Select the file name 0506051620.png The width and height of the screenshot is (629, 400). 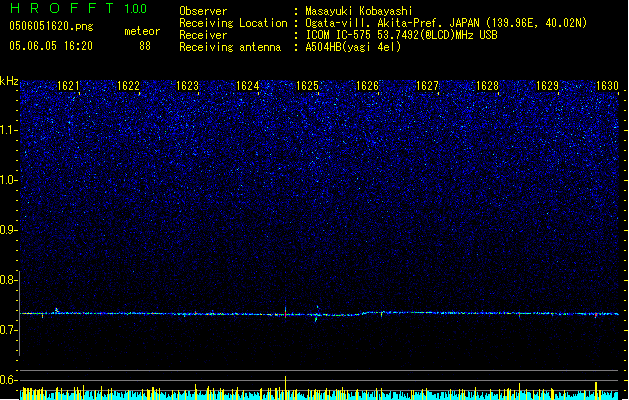point(51,26)
